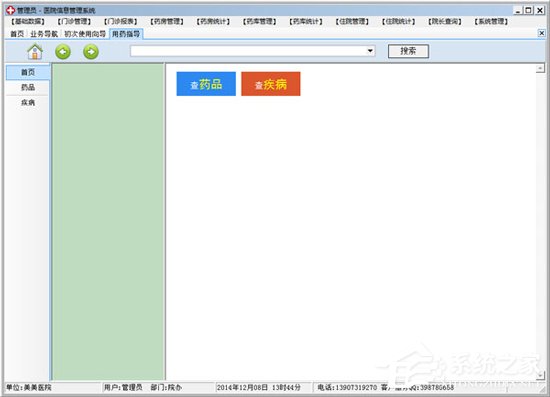550x397 pixels.
Task: Switch to the 业务导航 tab
Action: click(44, 34)
